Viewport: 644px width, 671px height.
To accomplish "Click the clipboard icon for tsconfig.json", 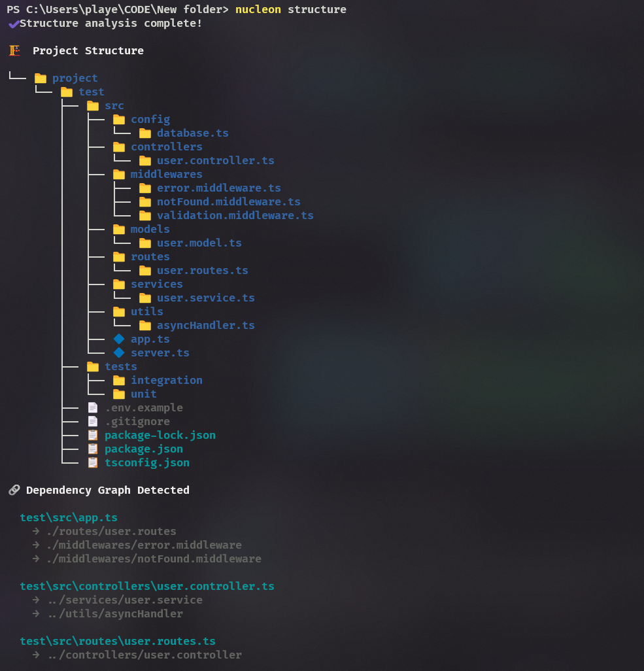I will tap(92, 462).
